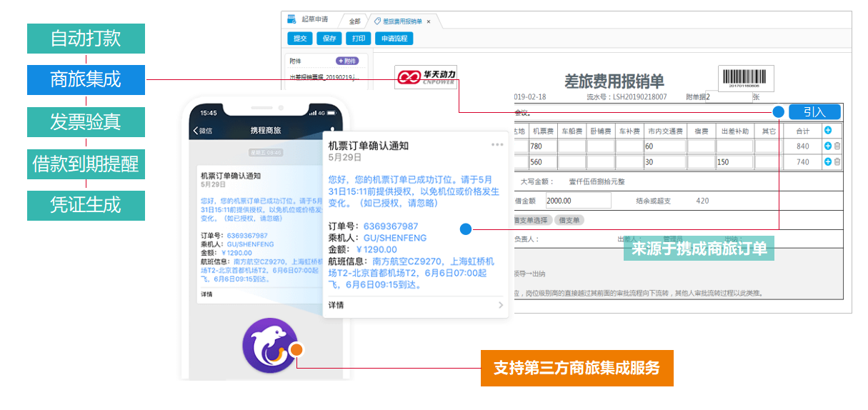Click the Ctrip dolphin app icon
The width and height of the screenshot is (868, 410).
pos(269,346)
